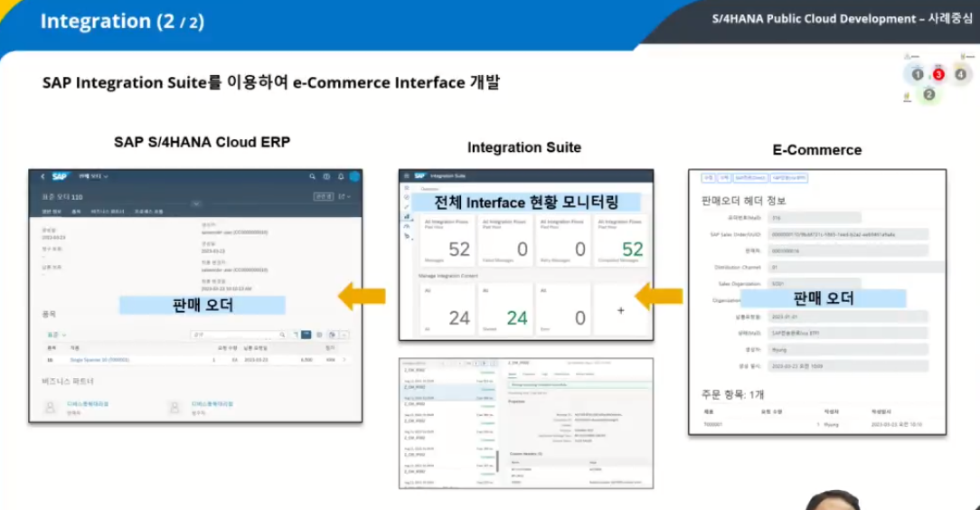This screenshot has height=510, width=980.
Task: Click first button in E-Commerce toolbar
Action: click(x=708, y=178)
